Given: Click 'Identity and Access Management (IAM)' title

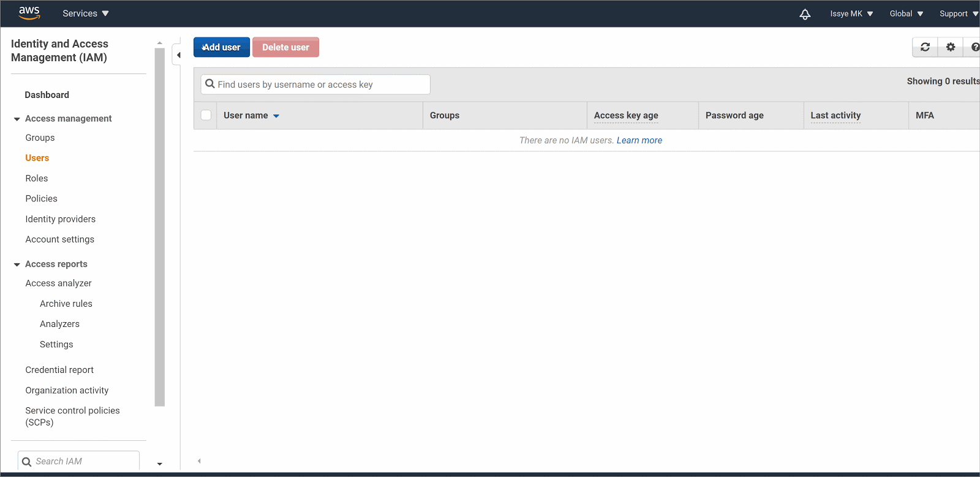Looking at the screenshot, I should click(59, 50).
